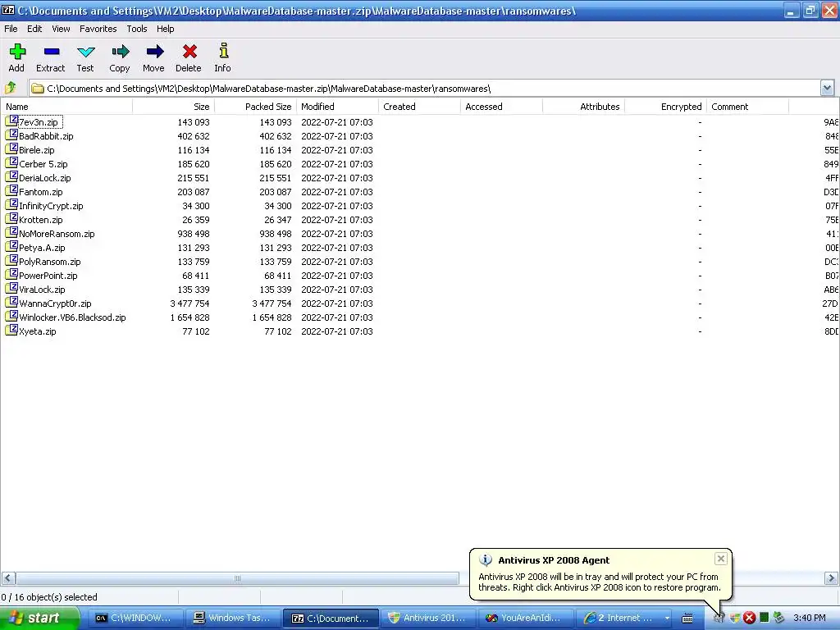Select the Cerber 5.zip file name
840x630 pixels.
coord(43,164)
